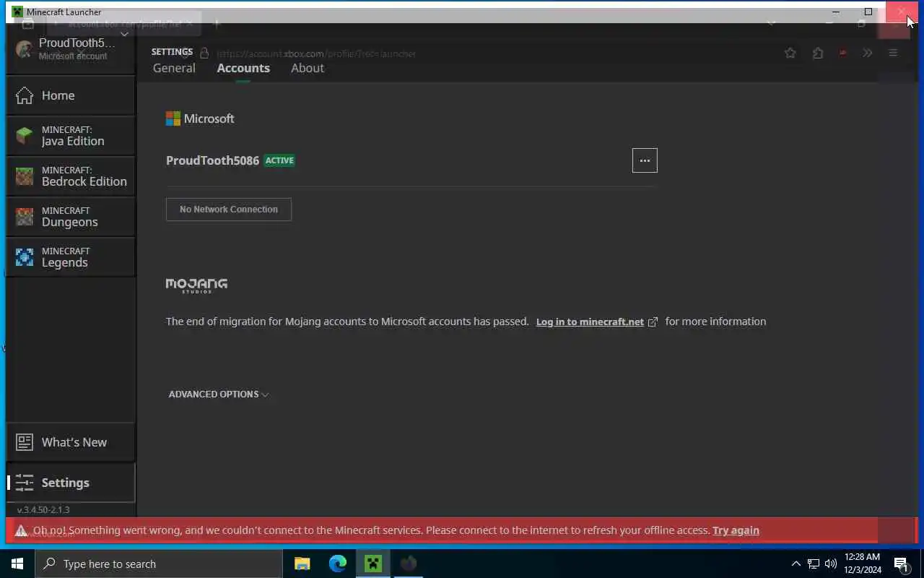Click the external link icon after minecraft.net
924x578 pixels.
(653, 322)
